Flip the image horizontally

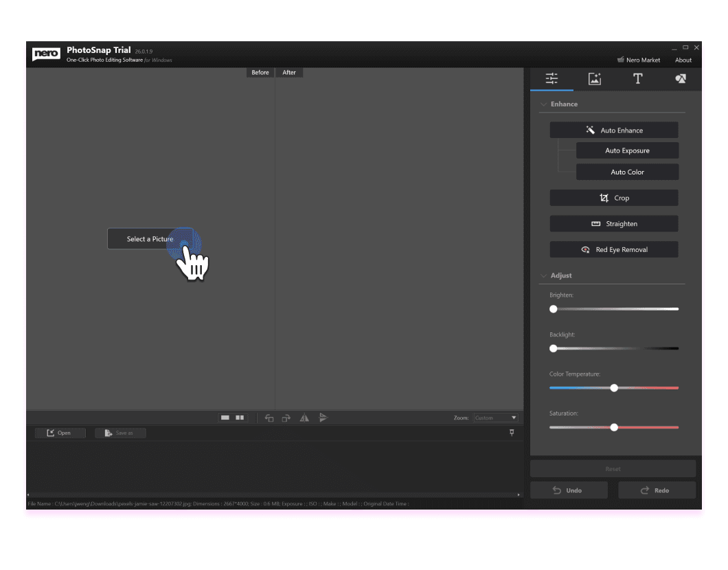[x=304, y=418]
